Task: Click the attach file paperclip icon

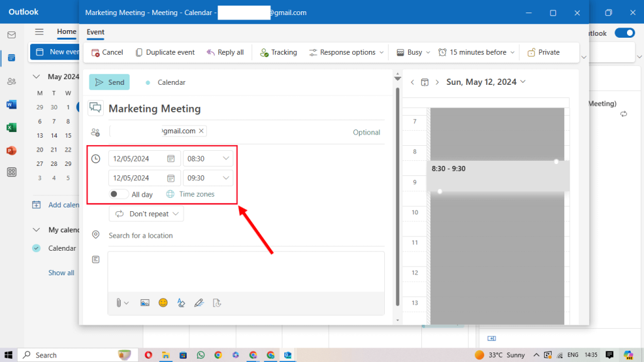Action: 119,303
